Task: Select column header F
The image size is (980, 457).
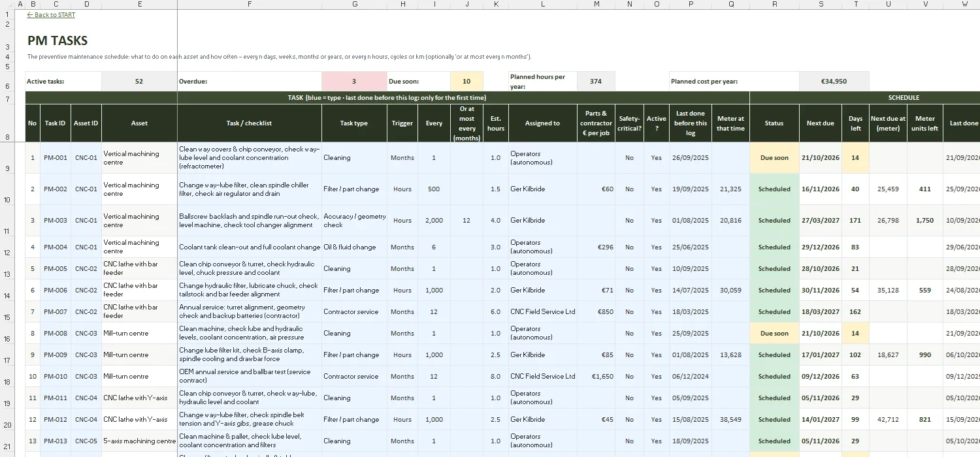Action: click(250, 4)
